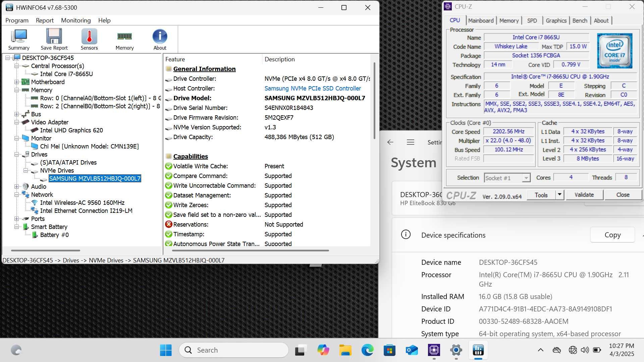Screen dimensions: 644x362
Task: Collapse the Drives tree node
Action: click(16, 154)
